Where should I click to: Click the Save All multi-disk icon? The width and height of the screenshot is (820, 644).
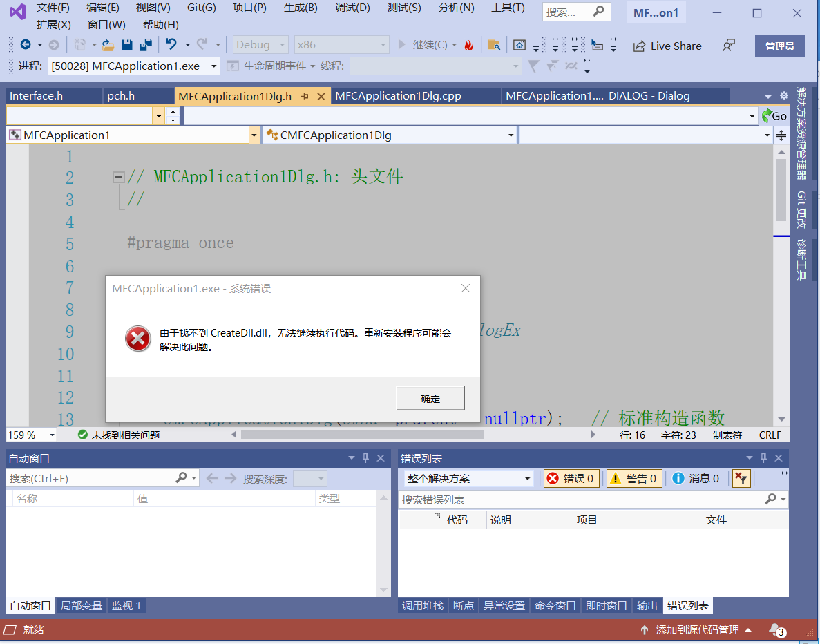point(146,45)
